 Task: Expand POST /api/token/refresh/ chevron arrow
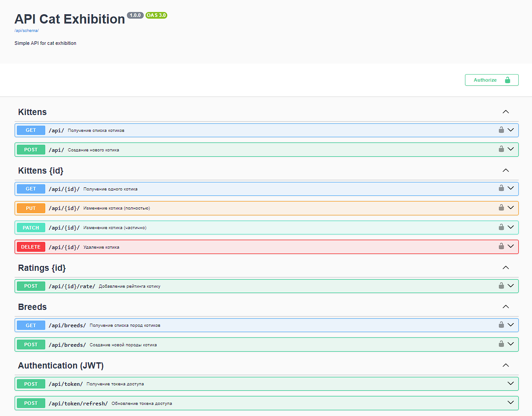point(511,403)
